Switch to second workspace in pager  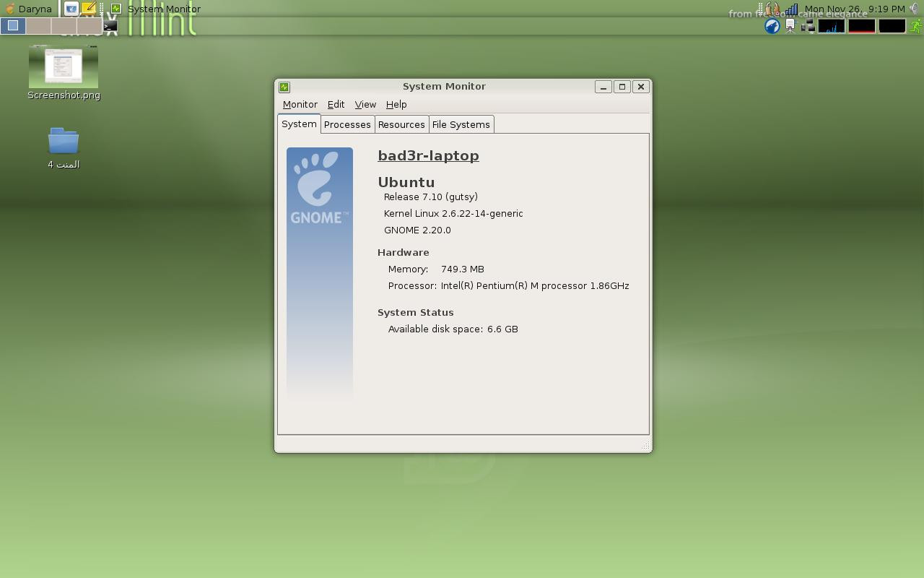click(39, 26)
